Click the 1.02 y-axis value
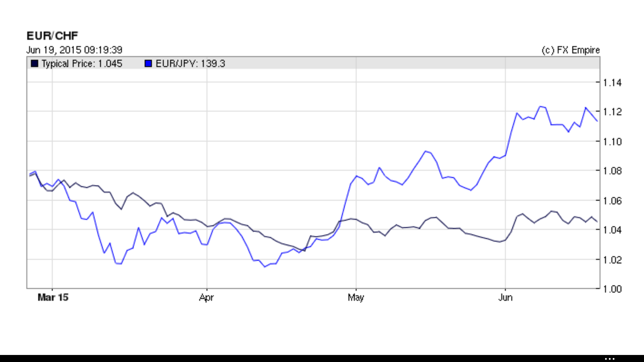 click(612, 259)
